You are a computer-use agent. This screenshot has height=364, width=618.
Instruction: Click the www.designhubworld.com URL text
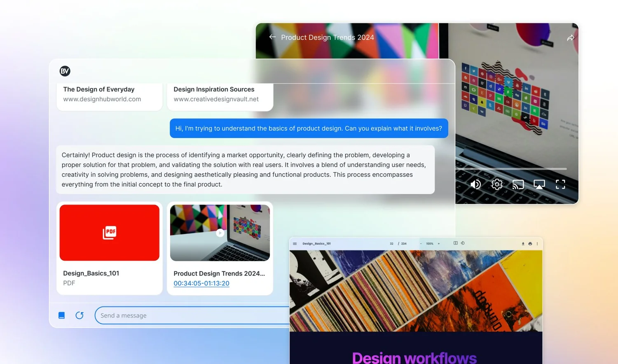click(x=102, y=99)
